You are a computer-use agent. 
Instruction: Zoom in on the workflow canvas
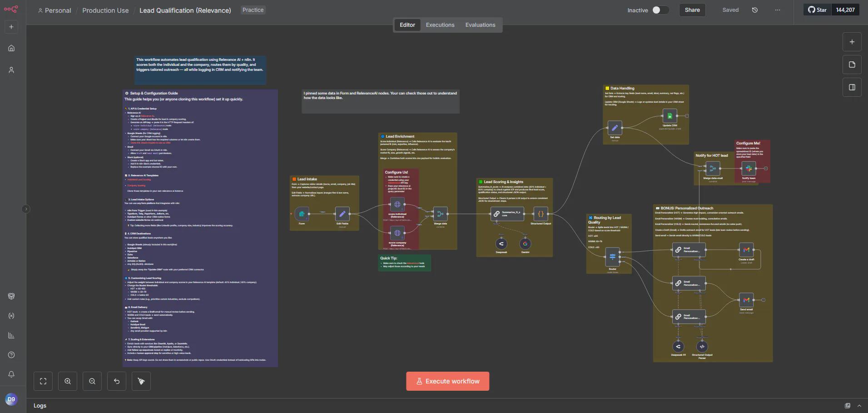68,381
